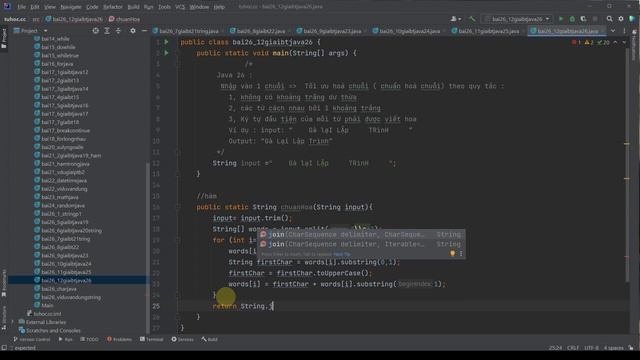Select Main class in project tree
Screen dimensions: 640x360
click(x=47, y=305)
